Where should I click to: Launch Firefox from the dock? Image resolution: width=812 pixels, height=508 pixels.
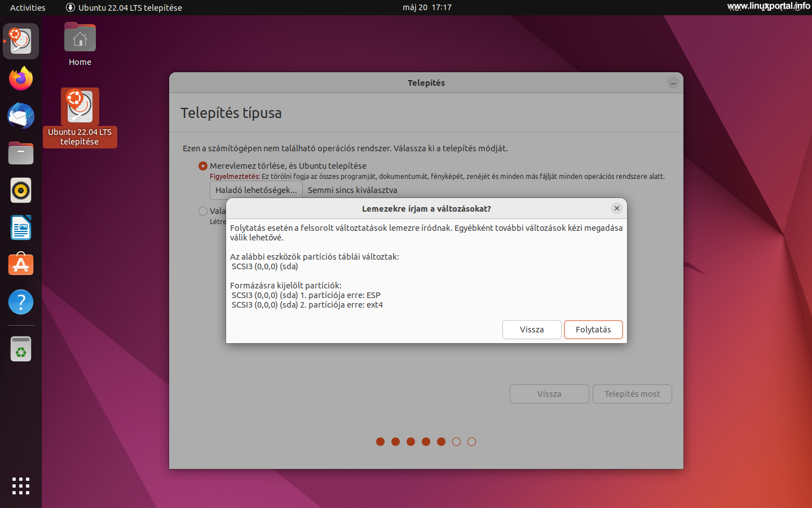(x=21, y=78)
